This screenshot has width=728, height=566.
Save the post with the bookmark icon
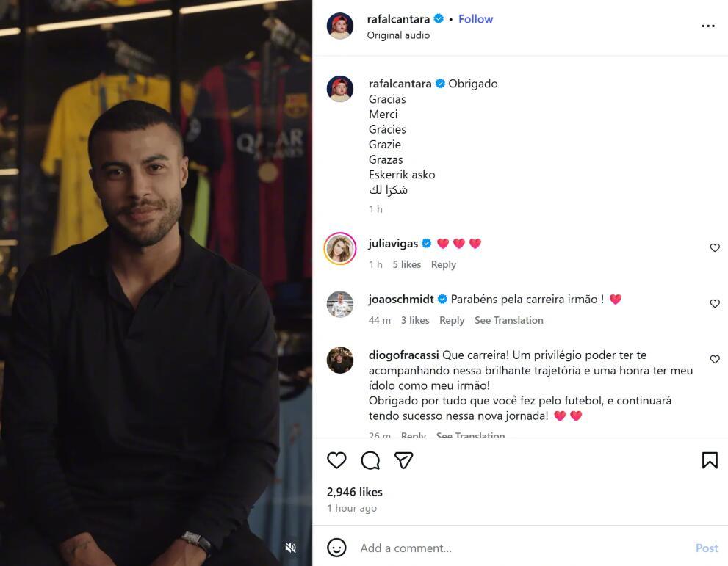pyautogui.click(x=710, y=460)
